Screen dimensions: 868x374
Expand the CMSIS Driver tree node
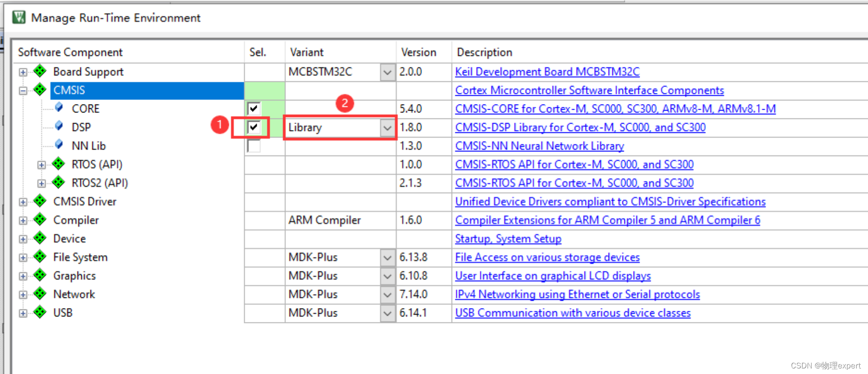pyautogui.click(x=23, y=202)
